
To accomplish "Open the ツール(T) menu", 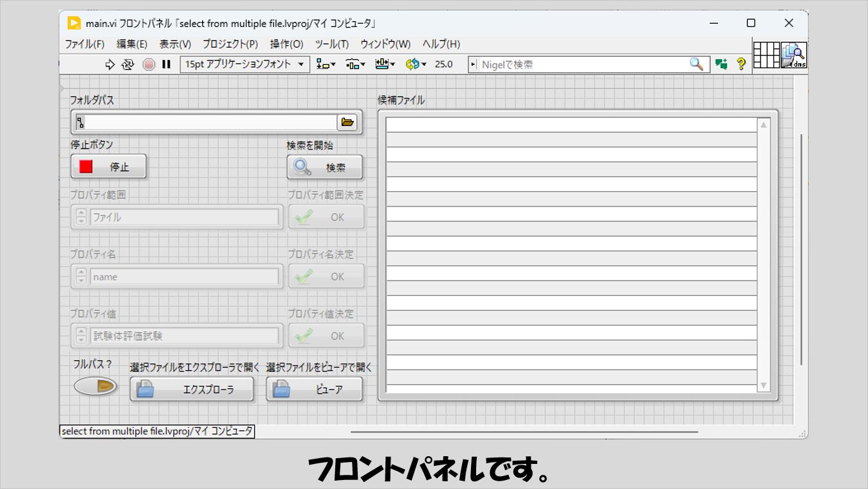I will tap(331, 44).
